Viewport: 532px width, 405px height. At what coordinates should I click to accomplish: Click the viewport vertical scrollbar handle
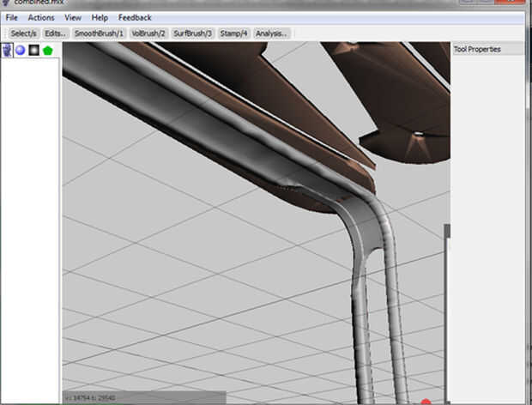point(448,231)
